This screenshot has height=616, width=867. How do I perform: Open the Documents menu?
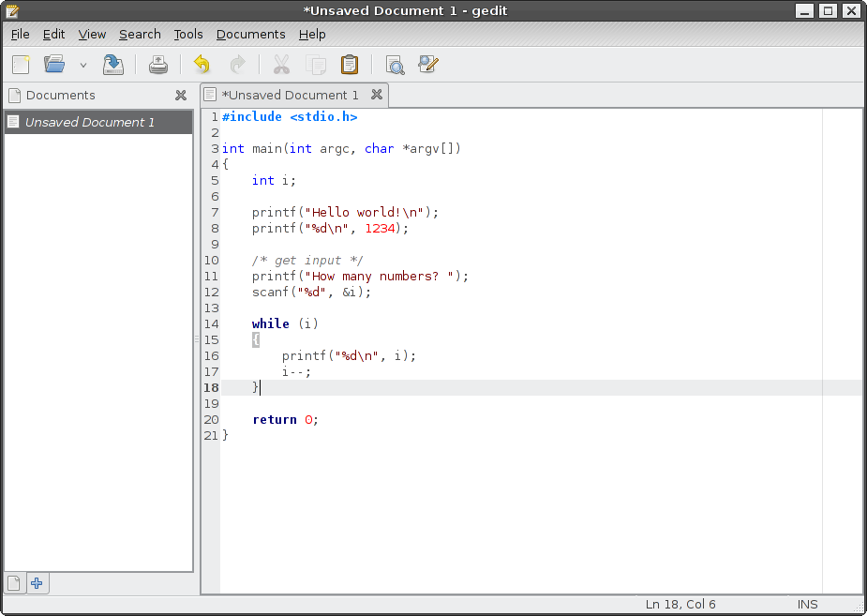pyautogui.click(x=250, y=34)
